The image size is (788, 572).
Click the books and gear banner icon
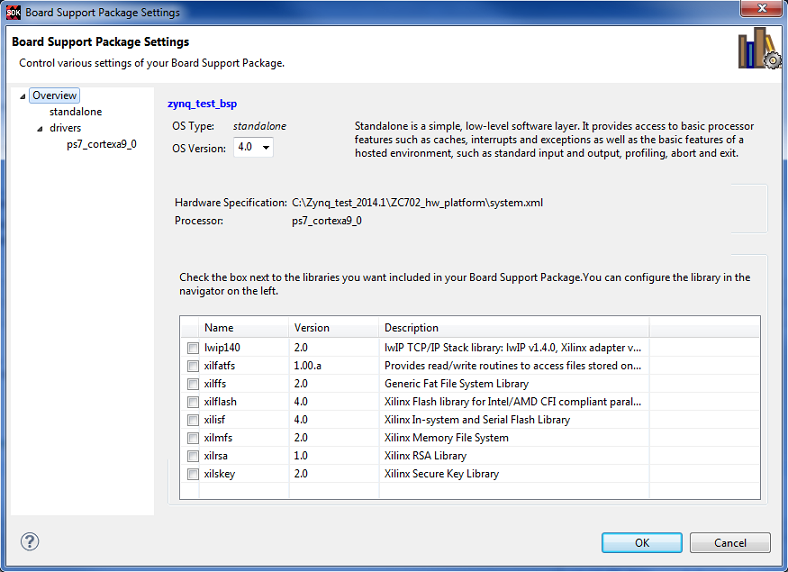(759, 49)
